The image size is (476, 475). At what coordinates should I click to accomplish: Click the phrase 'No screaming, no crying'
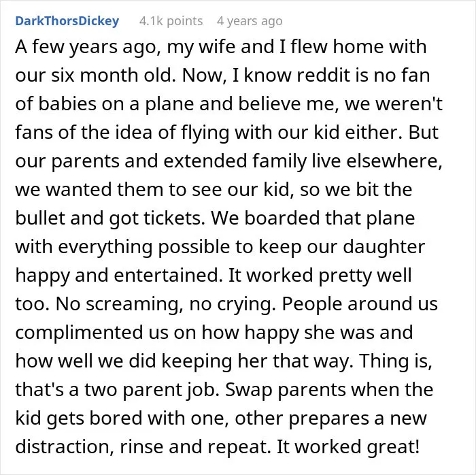[x=166, y=304]
